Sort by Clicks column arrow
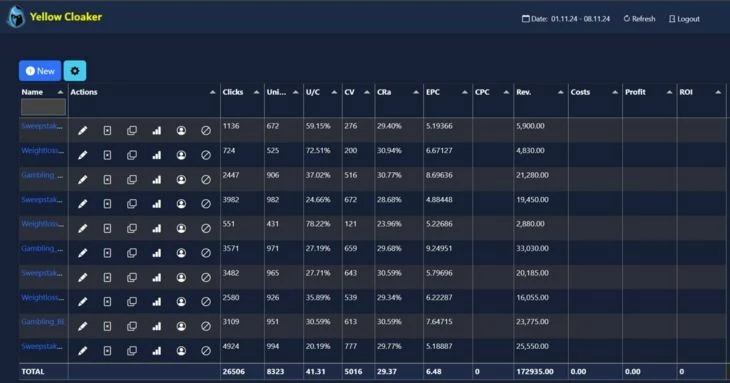This screenshot has width=730, height=383. 256,92
